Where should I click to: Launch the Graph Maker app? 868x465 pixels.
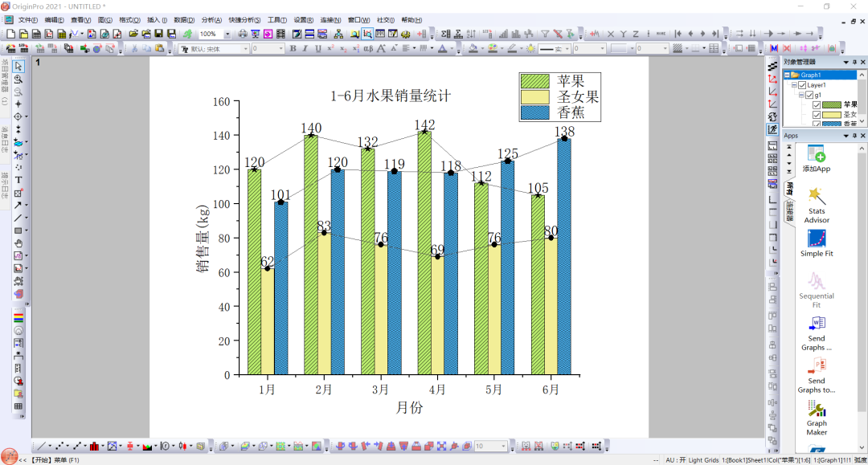(816, 418)
